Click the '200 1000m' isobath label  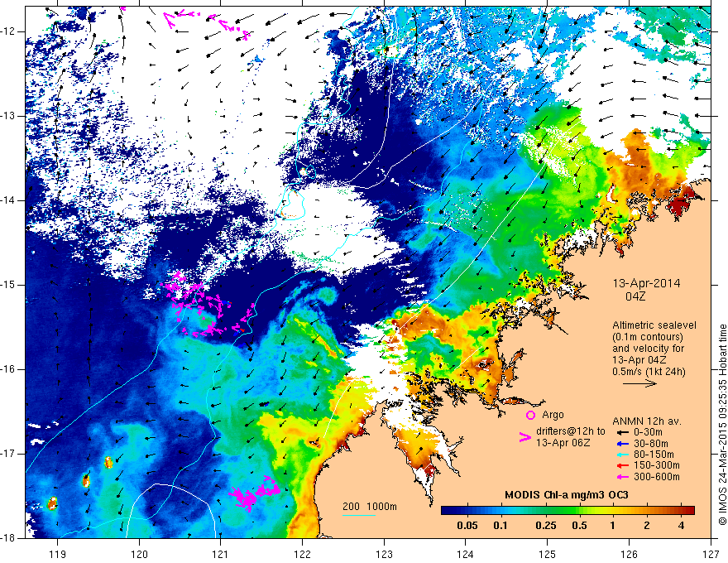tap(370, 507)
